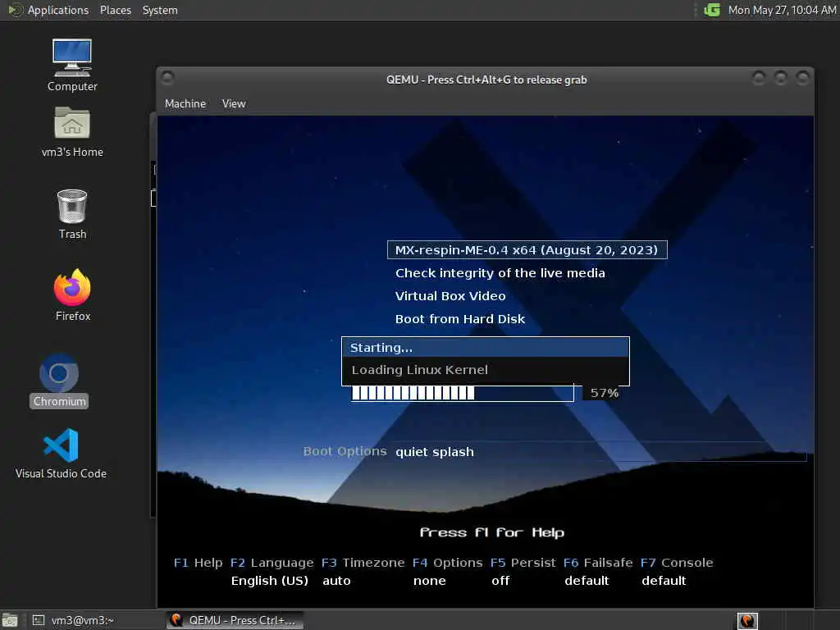This screenshot has width=840, height=630.
Task: Click the Starting... dialog header
Action: (x=486, y=348)
